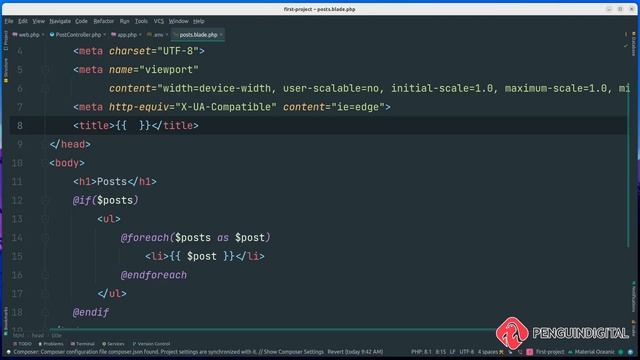This screenshot has height=360, width=640.
Task: Open the Window menu
Action: point(178,21)
